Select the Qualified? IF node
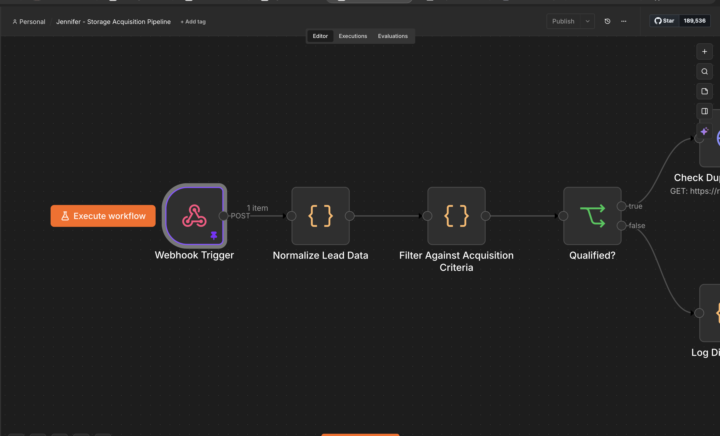720x436 pixels. [x=592, y=216]
